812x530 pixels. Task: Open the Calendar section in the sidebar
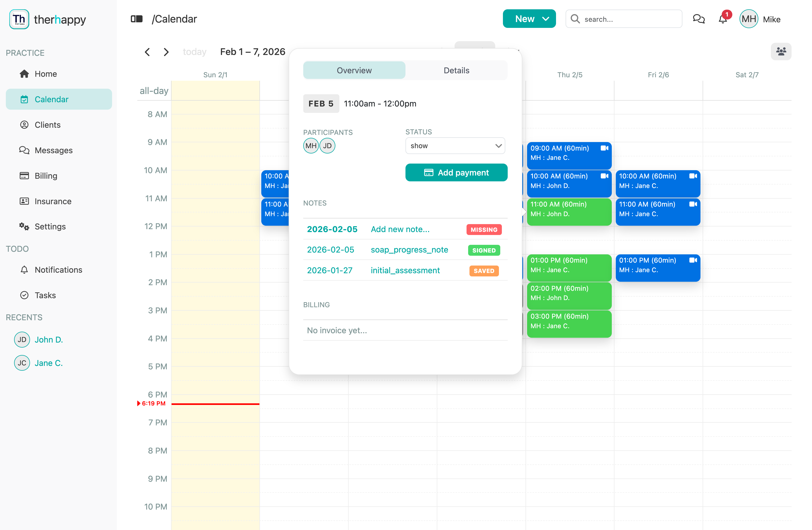coord(52,99)
